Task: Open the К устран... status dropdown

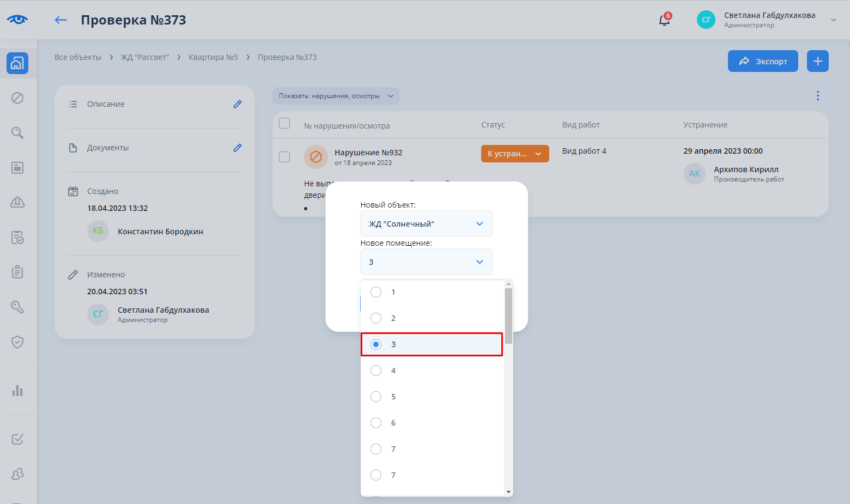Action: 514,154
